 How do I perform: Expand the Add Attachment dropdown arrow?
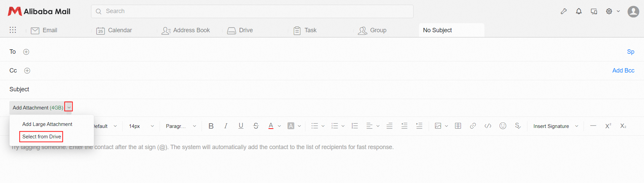click(x=69, y=107)
